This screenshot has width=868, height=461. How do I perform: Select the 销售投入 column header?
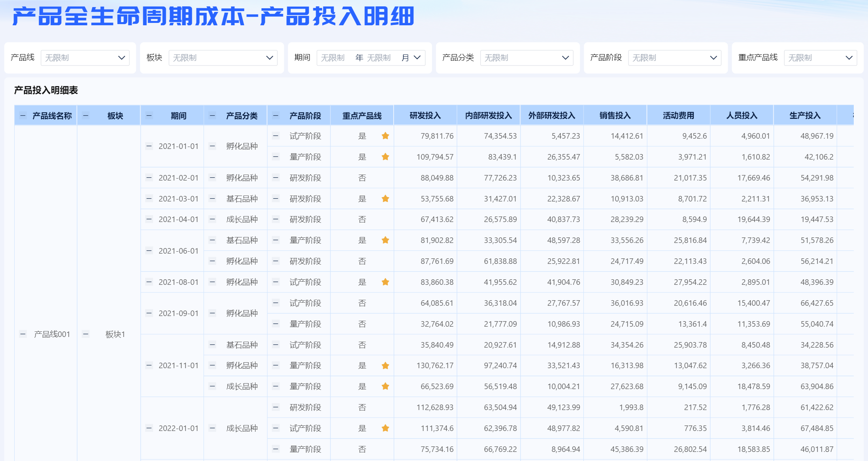615,116
